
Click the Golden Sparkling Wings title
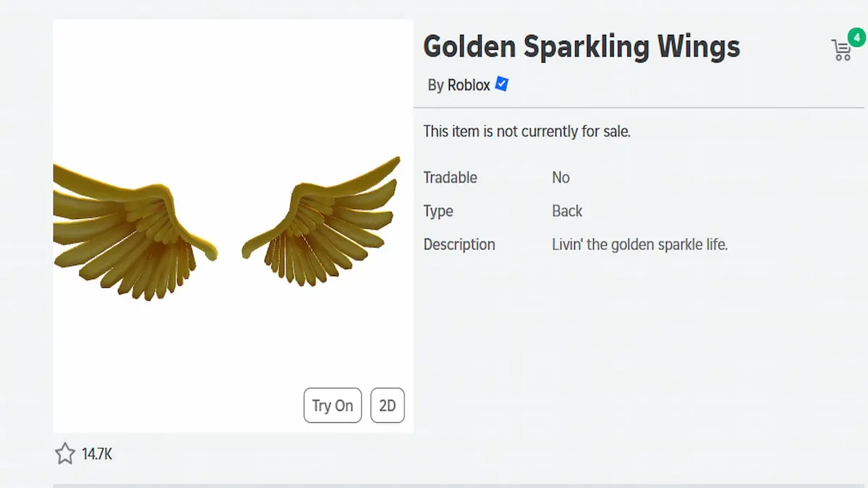tap(582, 47)
